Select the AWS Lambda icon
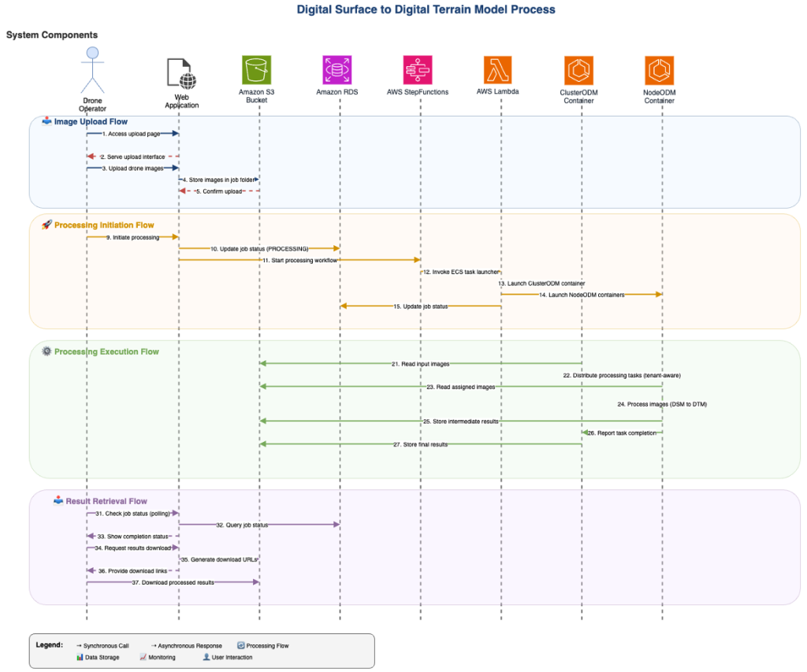807x672 pixels. (x=499, y=69)
